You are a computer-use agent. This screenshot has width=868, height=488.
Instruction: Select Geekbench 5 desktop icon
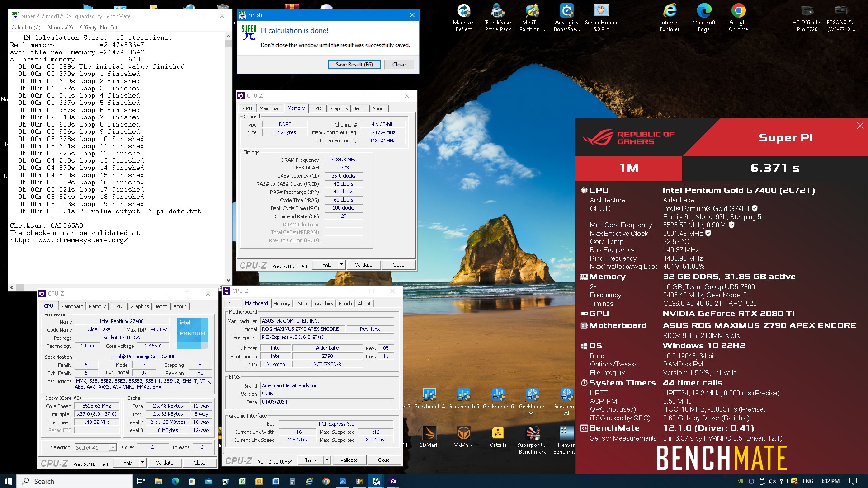[463, 399]
